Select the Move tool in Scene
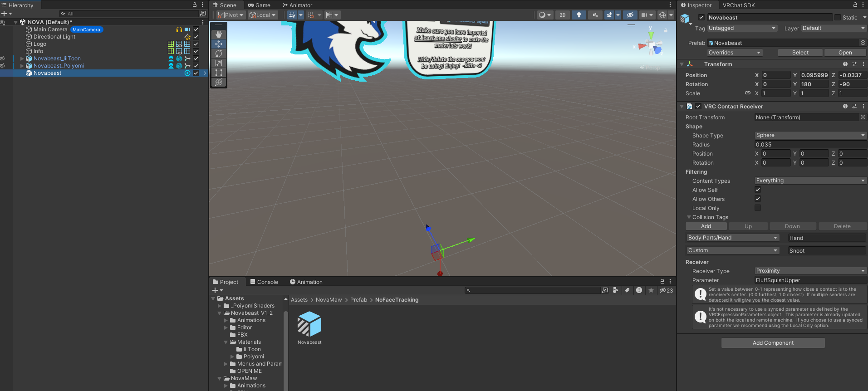 point(219,44)
